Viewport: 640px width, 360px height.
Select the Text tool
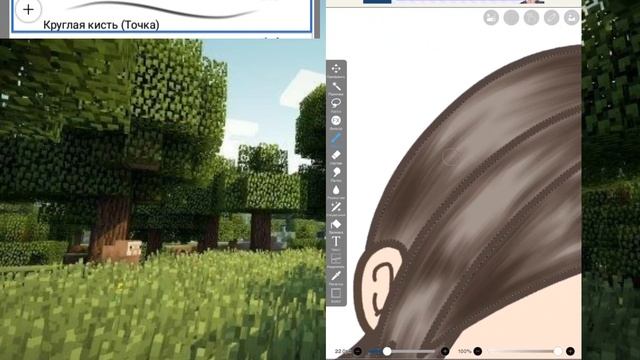point(336,241)
